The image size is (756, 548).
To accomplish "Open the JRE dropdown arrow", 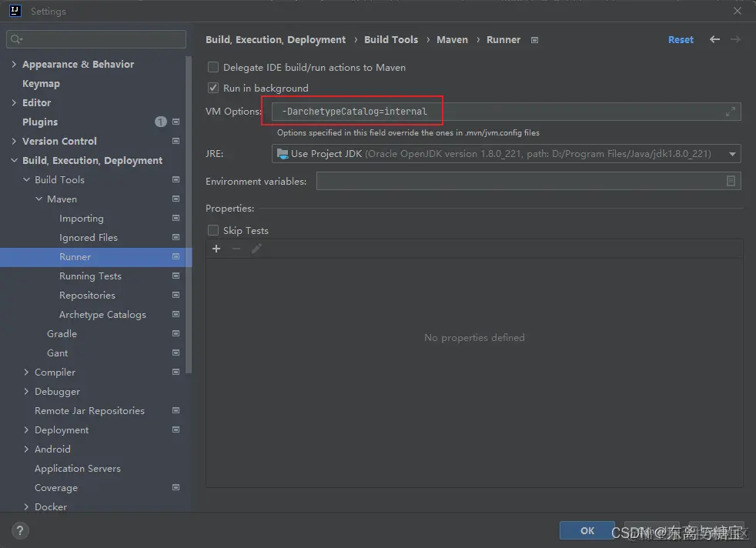I will pos(732,154).
